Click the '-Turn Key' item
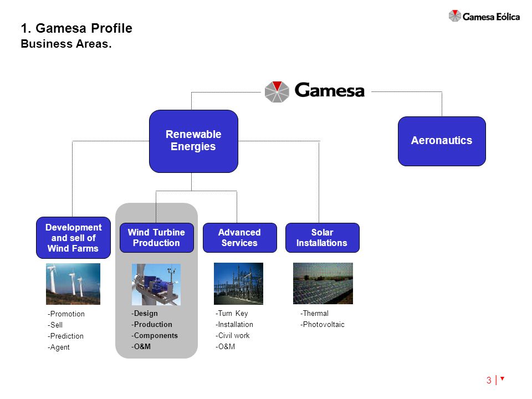The height and width of the screenshot is (399, 532). tap(232, 313)
